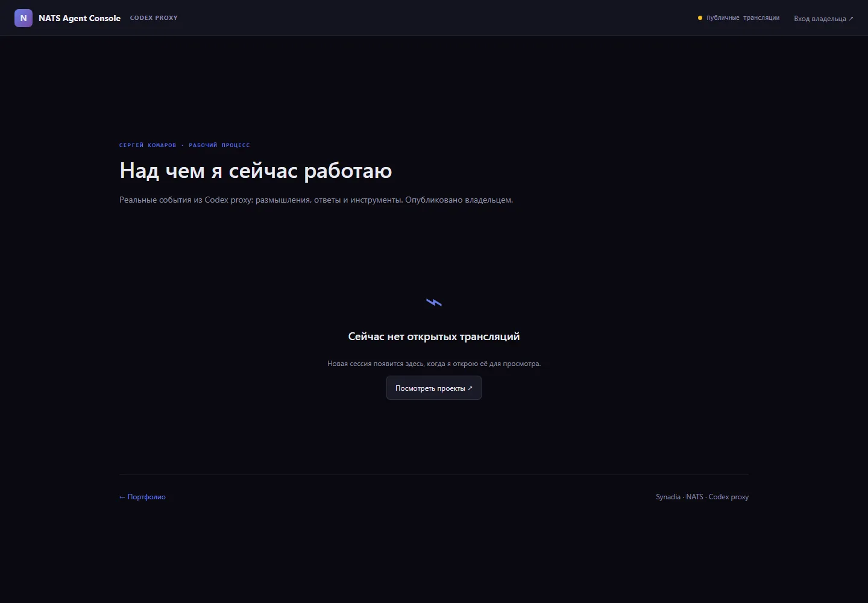Click the СЕРГЕЙ КОМАРОВ · РАБОЧИЙ ПРОЦЕСС label

click(x=184, y=145)
